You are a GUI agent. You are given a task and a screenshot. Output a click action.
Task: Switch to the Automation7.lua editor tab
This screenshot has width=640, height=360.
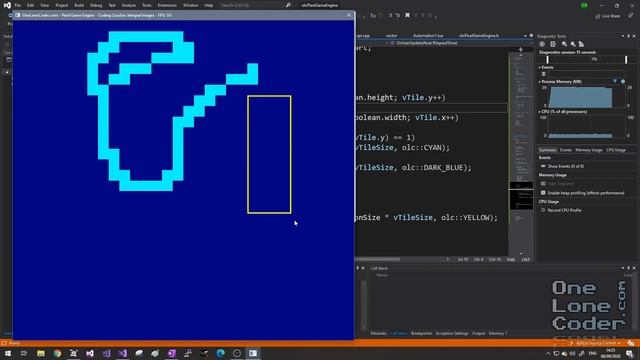coord(428,36)
